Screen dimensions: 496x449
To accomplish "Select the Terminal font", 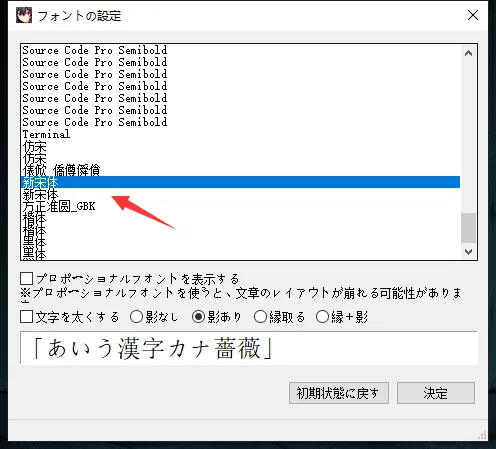I will point(240,134).
